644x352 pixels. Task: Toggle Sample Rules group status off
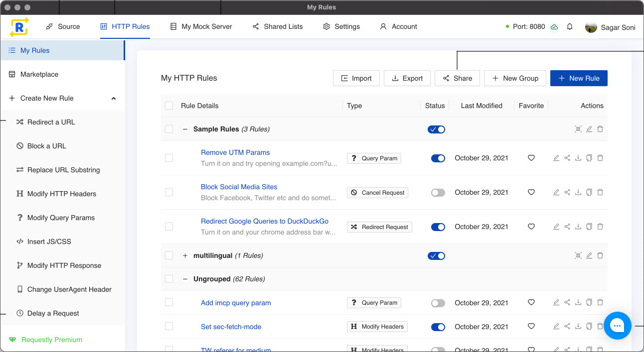click(436, 129)
